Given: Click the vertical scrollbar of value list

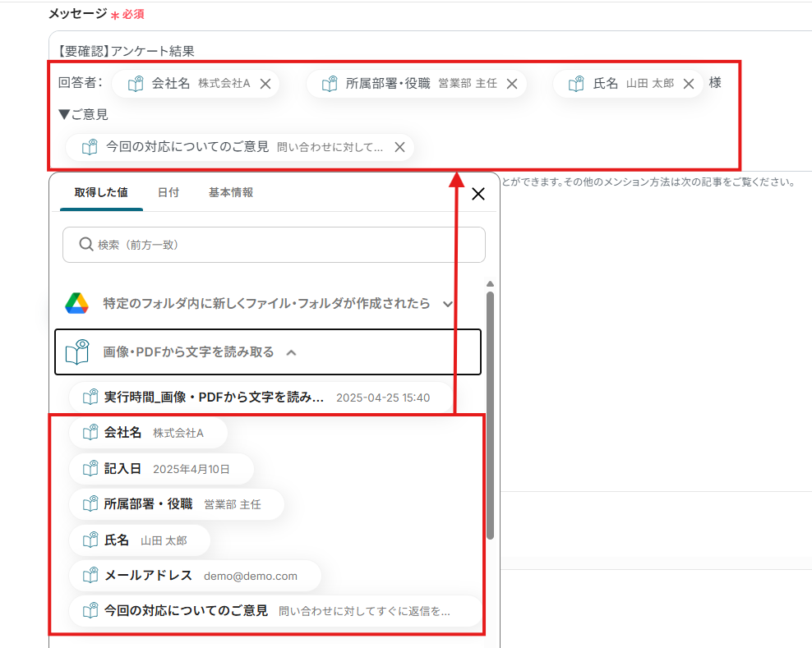Looking at the screenshot, I should [x=490, y=411].
